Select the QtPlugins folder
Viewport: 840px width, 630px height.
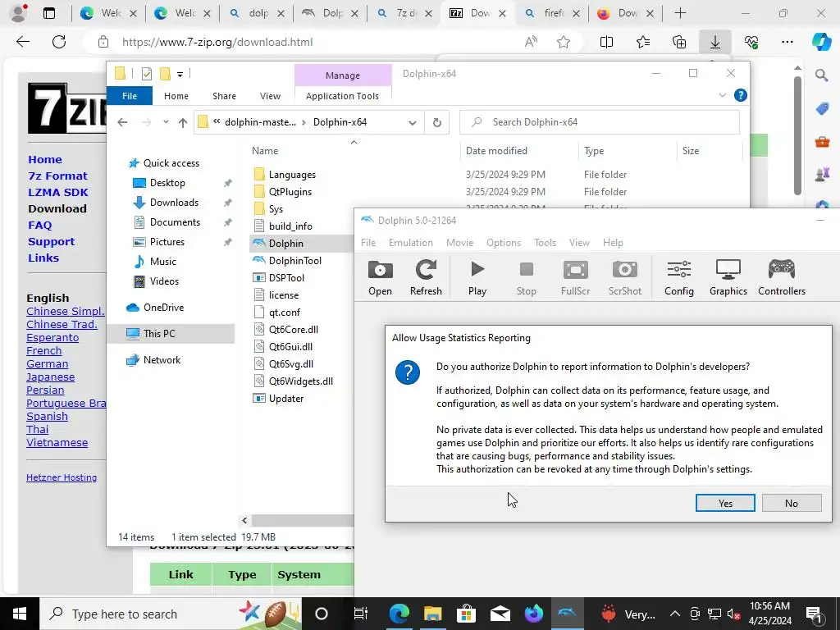click(x=290, y=192)
